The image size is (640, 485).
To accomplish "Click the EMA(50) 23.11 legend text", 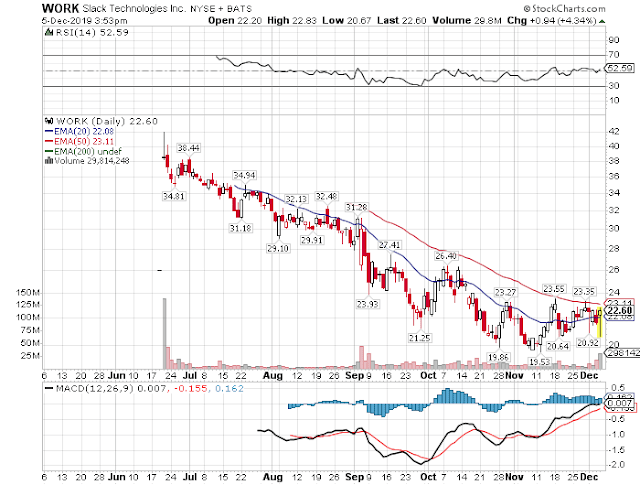I will 84,142.
